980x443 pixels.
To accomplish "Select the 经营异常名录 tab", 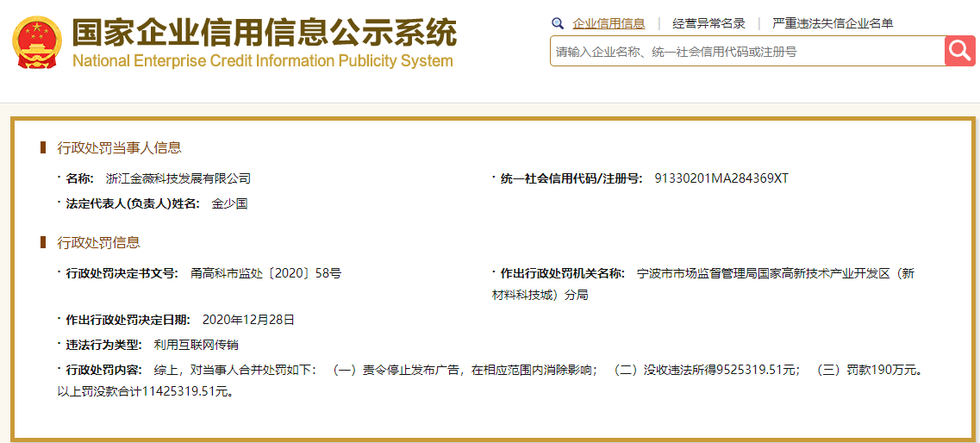I will tap(708, 24).
